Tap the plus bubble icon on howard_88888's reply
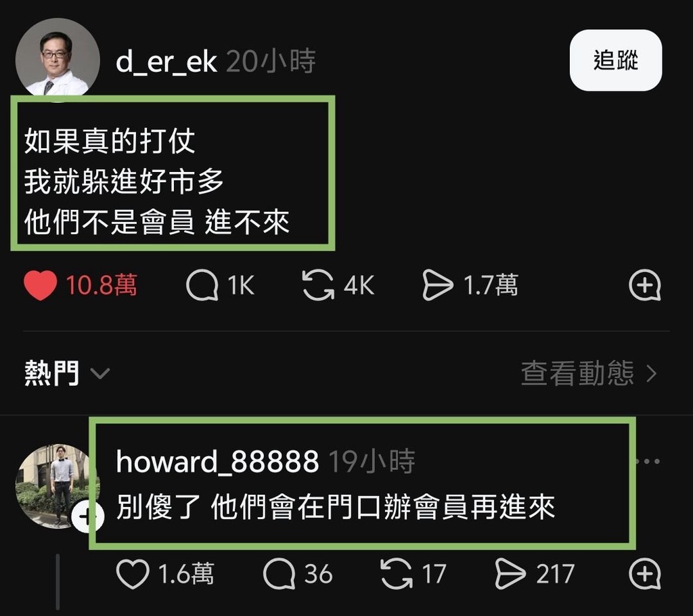The height and width of the screenshot is (616, 693). point(645,573)
